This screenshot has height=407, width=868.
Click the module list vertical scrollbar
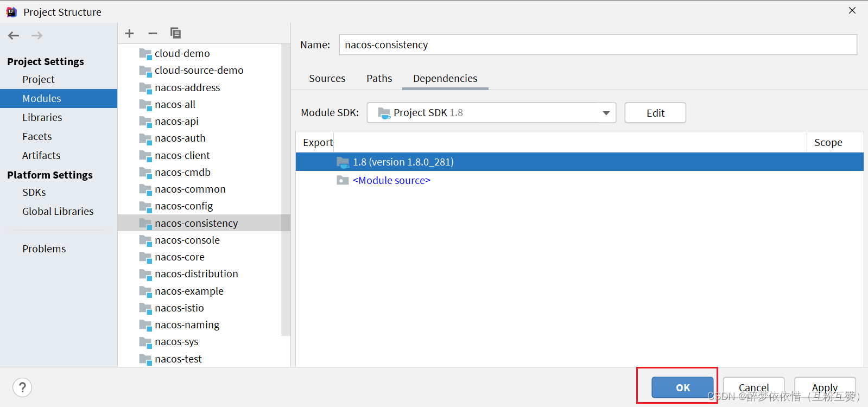pos(286,190)
